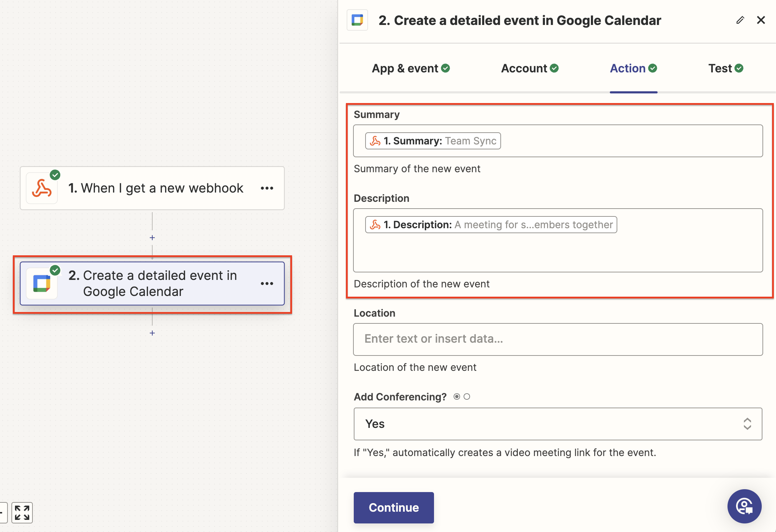Select the '1. Description' data pill
776x532 pixels.
click(x=491, y=225)
